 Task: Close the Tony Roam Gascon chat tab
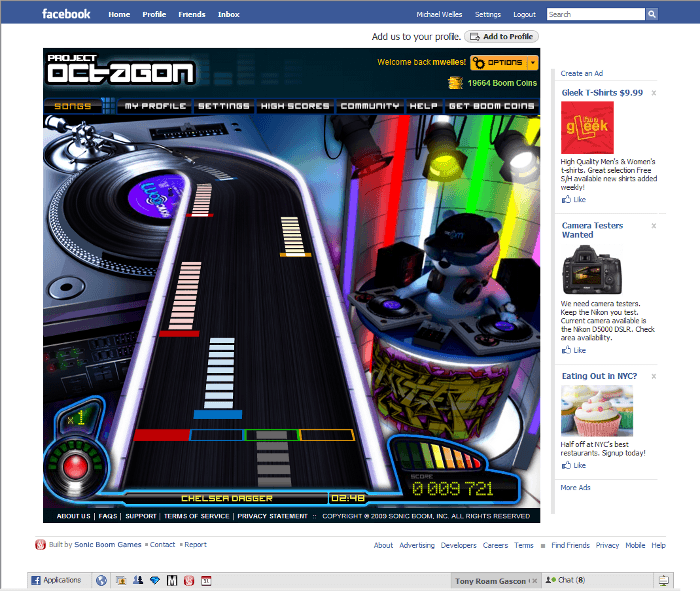coord(534,581)
